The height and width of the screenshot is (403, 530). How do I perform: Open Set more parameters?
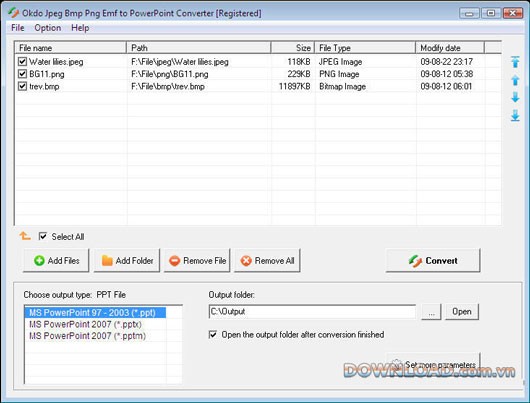(x=433, y=365)
